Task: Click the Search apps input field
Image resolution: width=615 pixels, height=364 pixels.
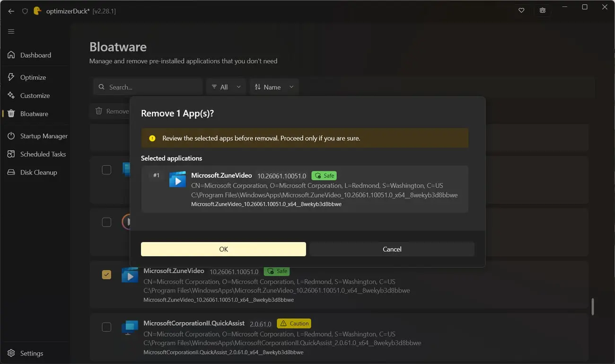Action: click(148, 87)
